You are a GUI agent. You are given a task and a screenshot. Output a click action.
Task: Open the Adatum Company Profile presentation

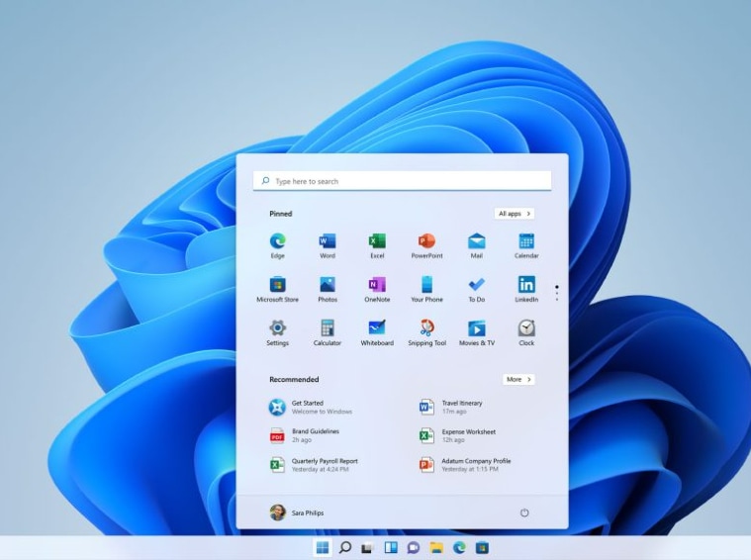(465, 465)
